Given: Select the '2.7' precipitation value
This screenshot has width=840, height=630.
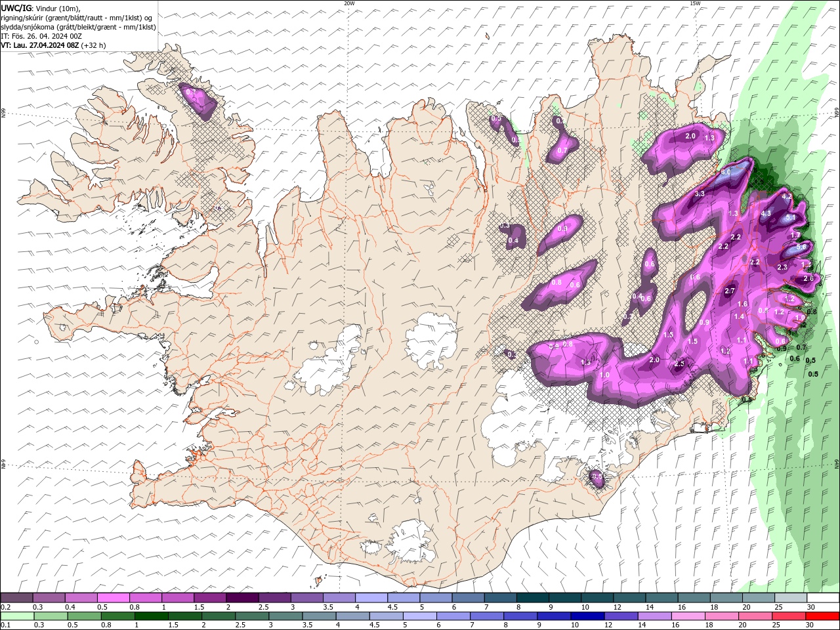Looking at the screenshot, I should [x=730, y=291].
